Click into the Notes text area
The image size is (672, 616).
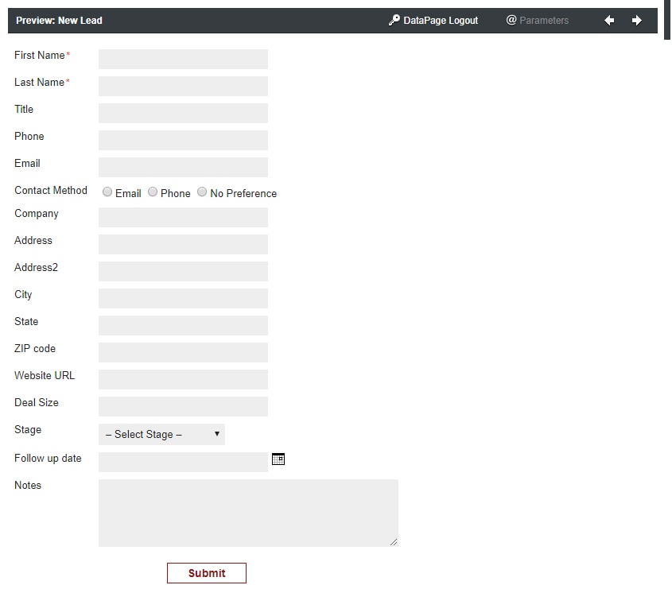[248, 513]
